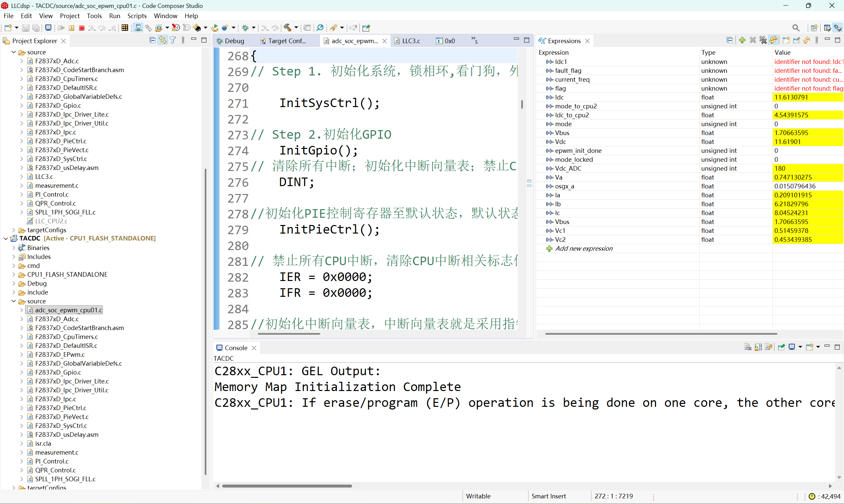Click the Suspend (pause) debug button
This screenshot has width=844, height=504.
point(72,28)
